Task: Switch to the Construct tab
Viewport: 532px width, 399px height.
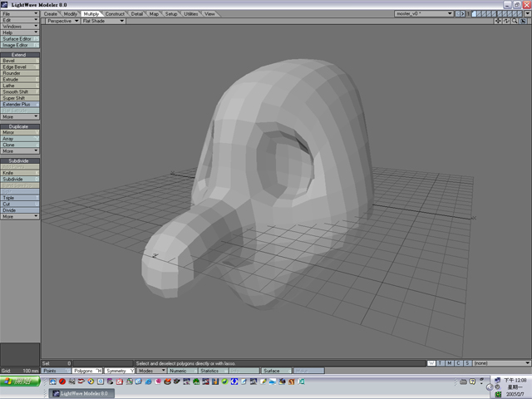Action: click(115, 14)
